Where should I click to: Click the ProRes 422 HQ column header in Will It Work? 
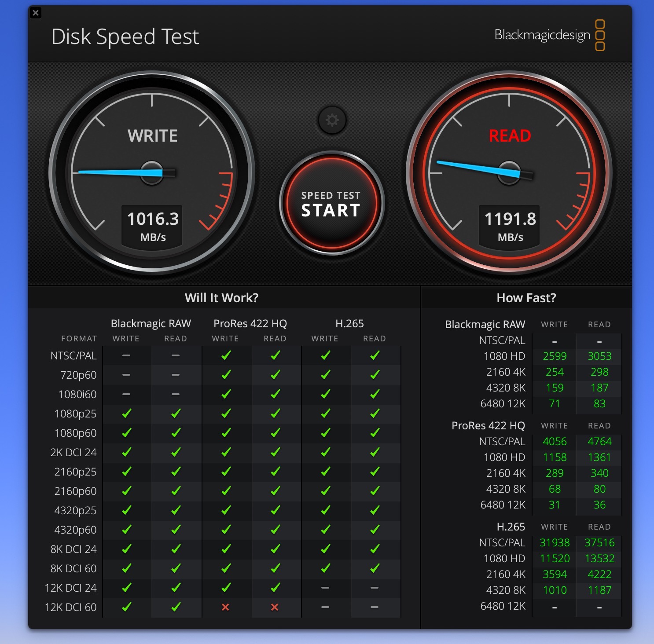(250, 324)
